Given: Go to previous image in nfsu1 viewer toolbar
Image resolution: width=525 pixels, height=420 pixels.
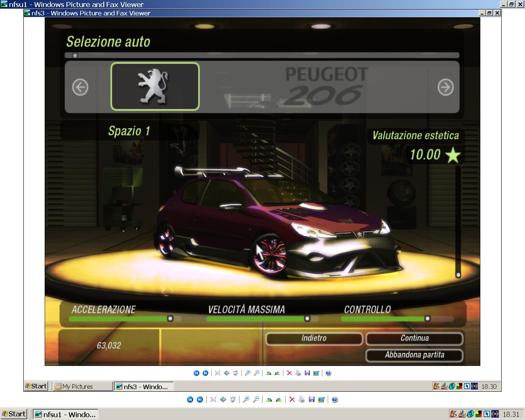Looking at the screenshot, I should pos(190,399).
